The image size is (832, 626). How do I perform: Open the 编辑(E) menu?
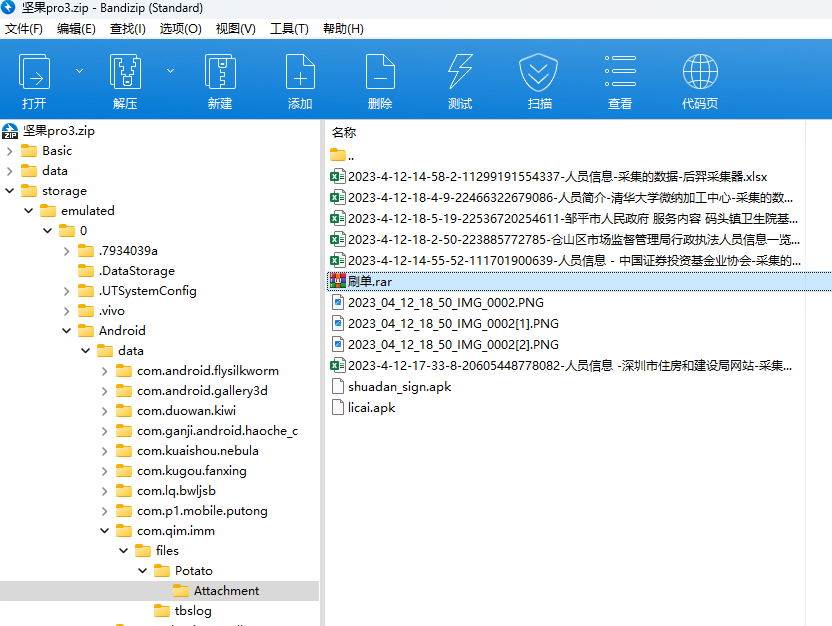[x=76, y=29]
